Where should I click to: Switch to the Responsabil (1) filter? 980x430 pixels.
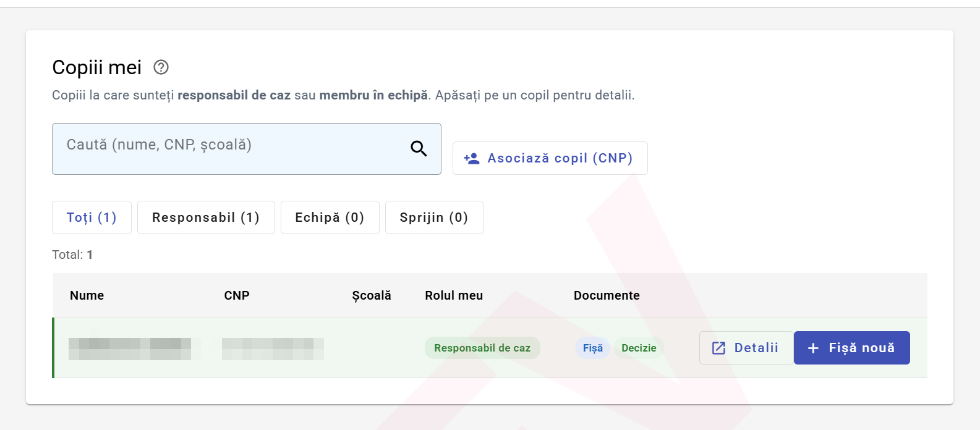point(206,217)
